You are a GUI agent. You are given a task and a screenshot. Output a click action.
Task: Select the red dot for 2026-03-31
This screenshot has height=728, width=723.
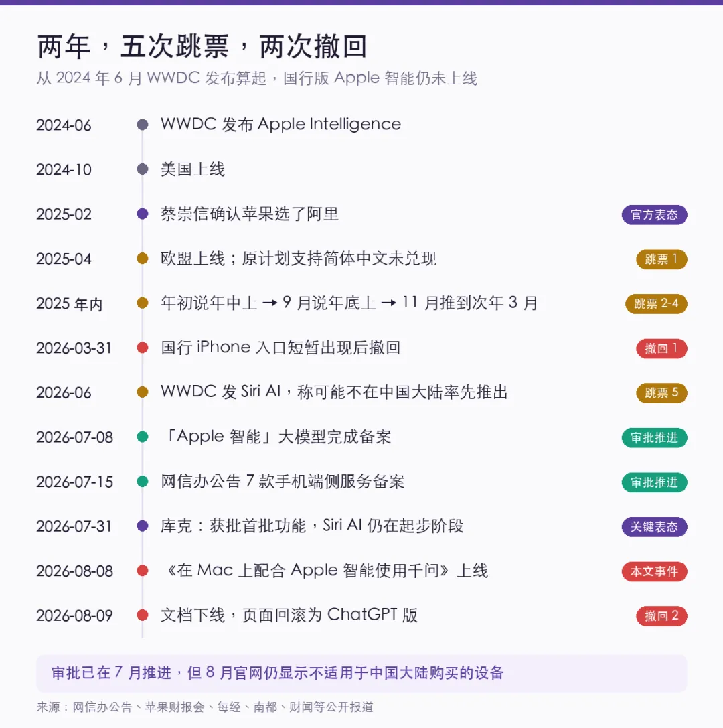click(x=143, y=348)
